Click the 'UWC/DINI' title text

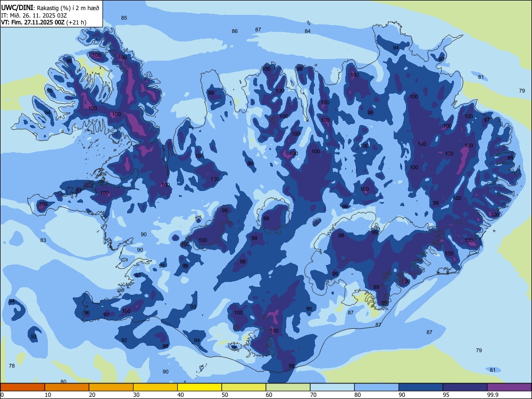(x=17, y=8)
